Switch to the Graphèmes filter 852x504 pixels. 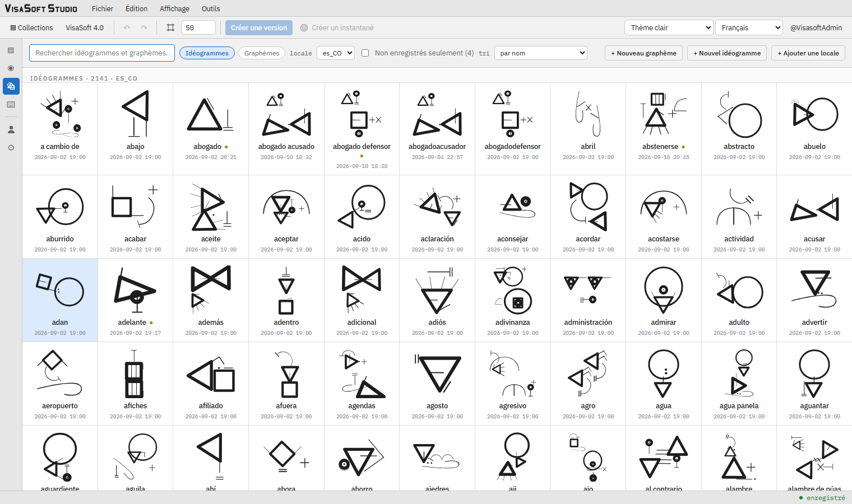tap(262, 53)
